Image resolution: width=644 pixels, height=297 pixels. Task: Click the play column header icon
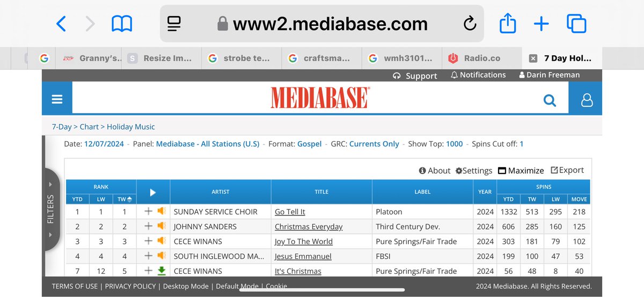(153, 192)
